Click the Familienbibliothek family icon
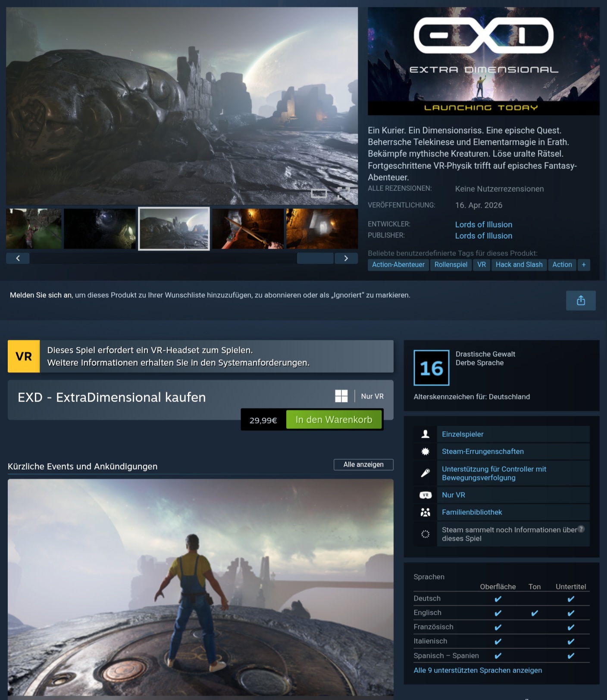The height and width of the screenshot is (700, 607). tap(426, 512)
